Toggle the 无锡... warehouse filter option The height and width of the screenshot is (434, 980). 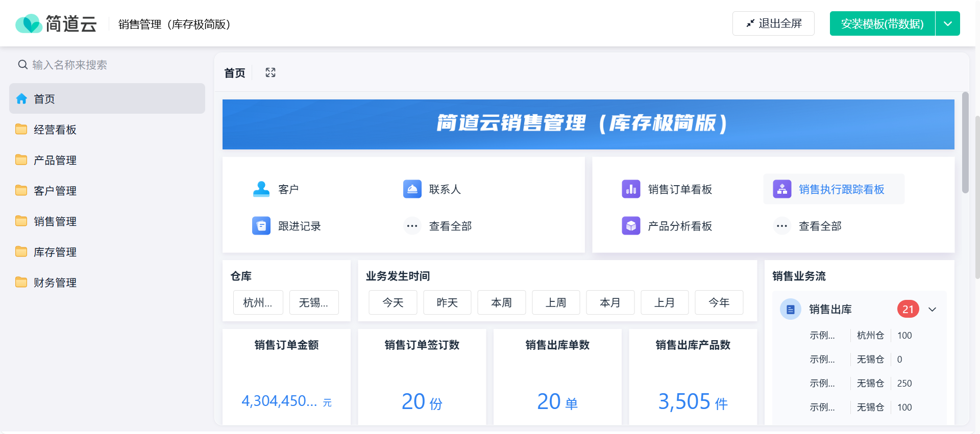point(314,302)
